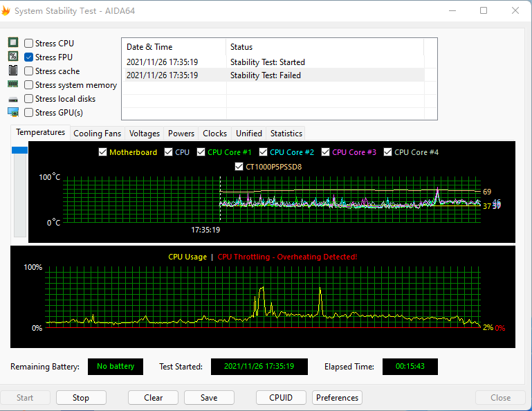Click the disk drive icon beside Stress local disks
Screen dimensions: 532x411
(12, 99)
